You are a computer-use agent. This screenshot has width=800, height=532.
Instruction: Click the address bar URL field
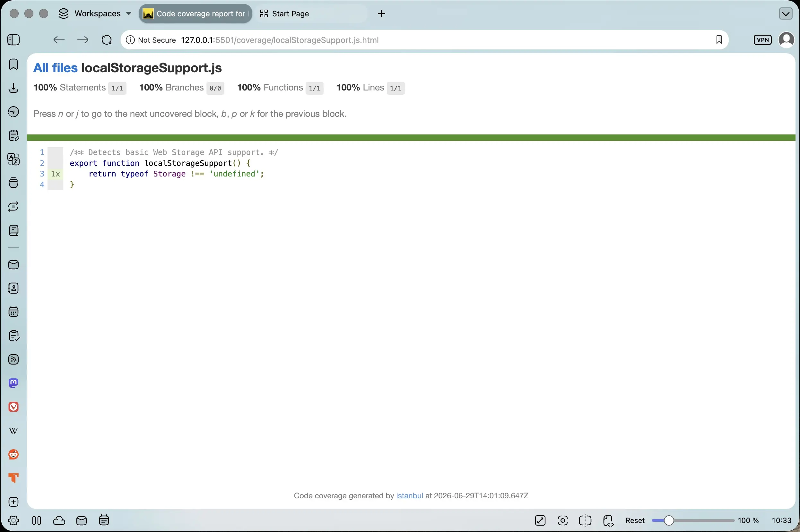pyautogui.click(x=424, y=40)
